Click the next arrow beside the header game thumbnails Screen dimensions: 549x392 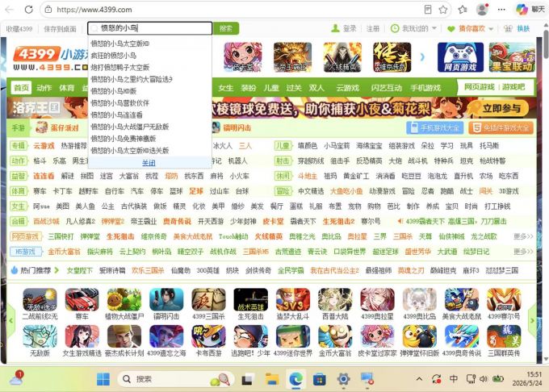[x=422, y=57]
